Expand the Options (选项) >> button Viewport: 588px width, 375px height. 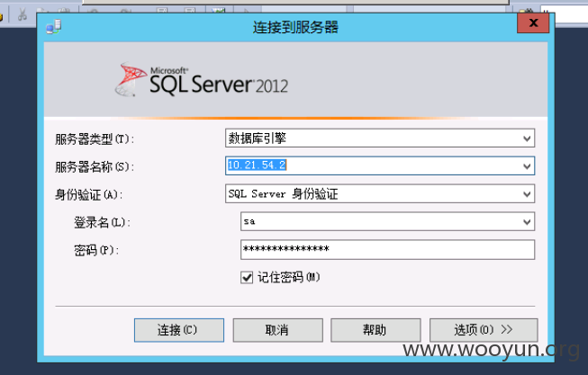tap(484, 330)
